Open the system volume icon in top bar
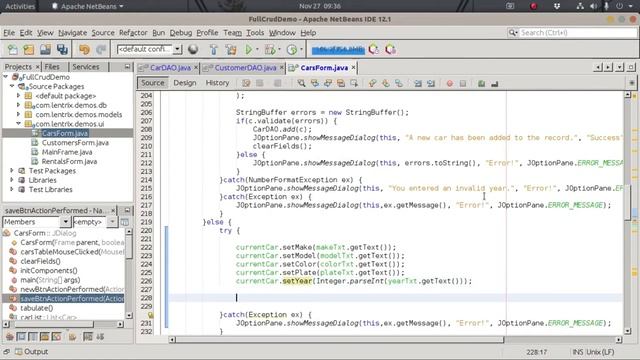The image size is (640, 360). 593,6
